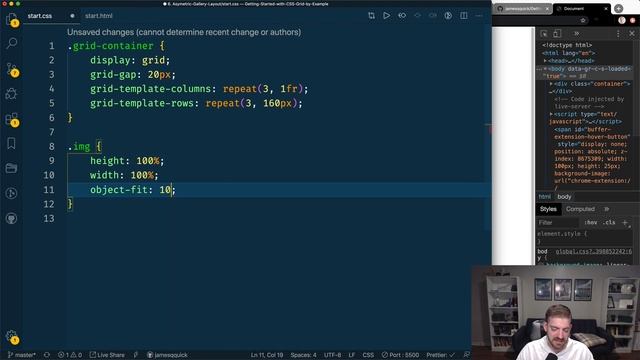Switch to the start.html editor tab
This screenshot has height=360, width=640.
(98, 16)
